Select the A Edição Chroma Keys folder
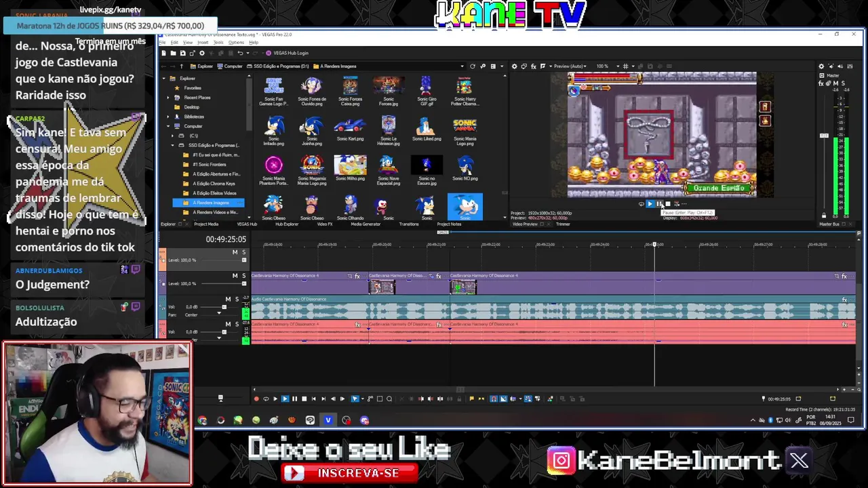The image size is (868, 488). pos(214,184)
